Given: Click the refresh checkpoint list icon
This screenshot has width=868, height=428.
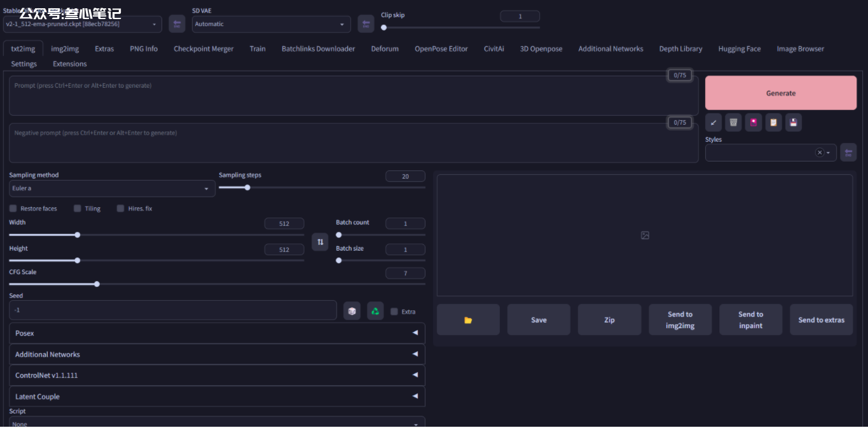Looking at the screenshot, I should click(177, 24).
